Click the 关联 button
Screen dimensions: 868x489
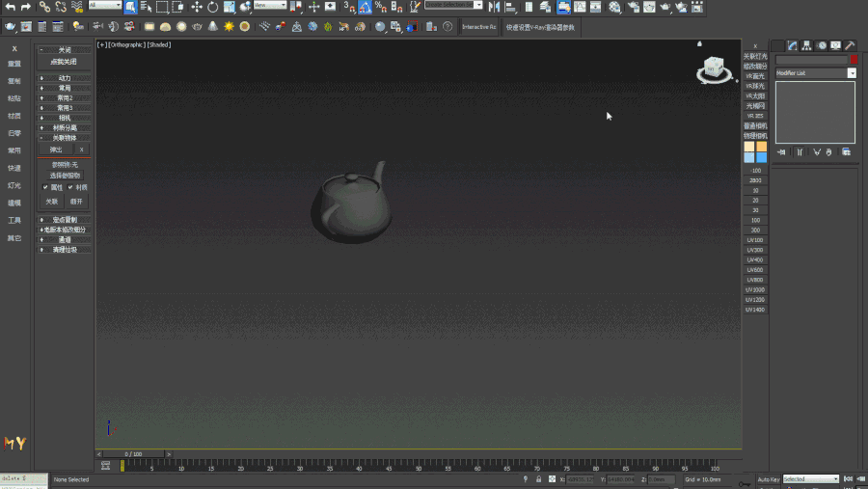[51, 202]
